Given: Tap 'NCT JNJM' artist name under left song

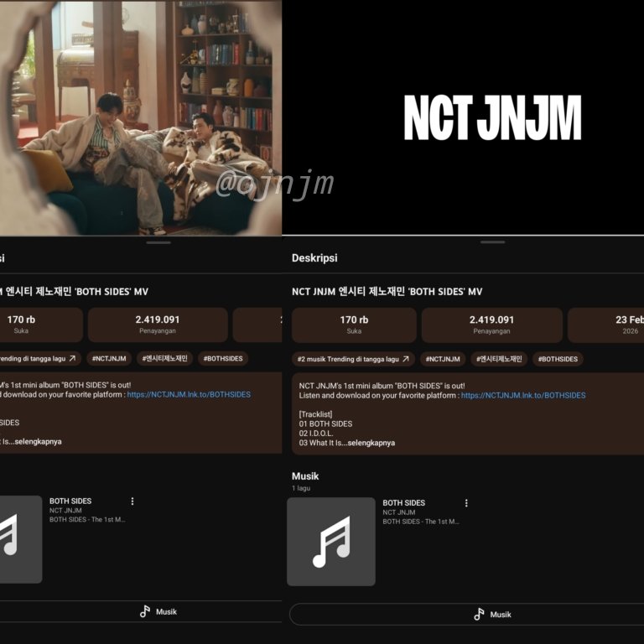Looking at the screenshot, I should click(65, 511).
